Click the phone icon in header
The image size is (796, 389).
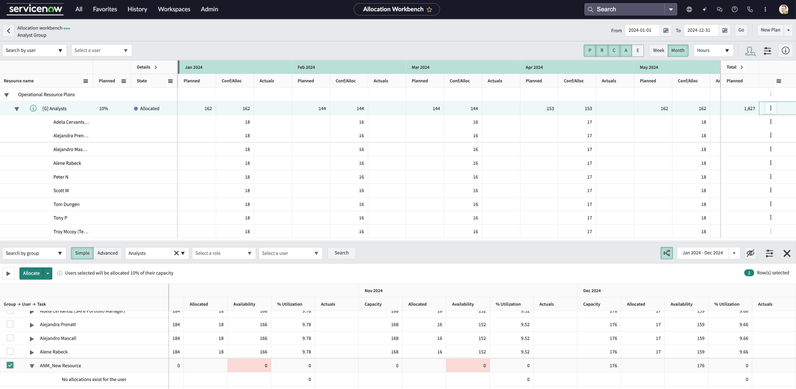[x=750, y=9]
